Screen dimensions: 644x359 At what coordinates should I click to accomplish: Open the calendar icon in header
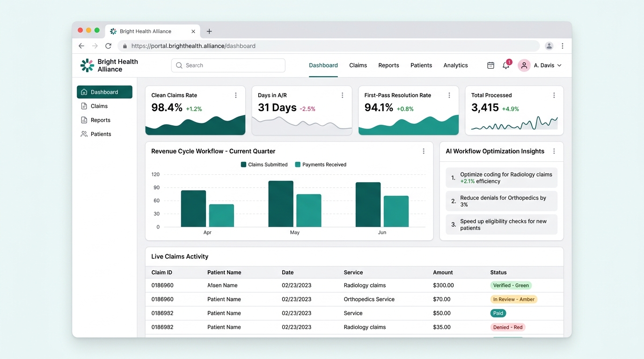pyautogui.click(x=490, y=65)
